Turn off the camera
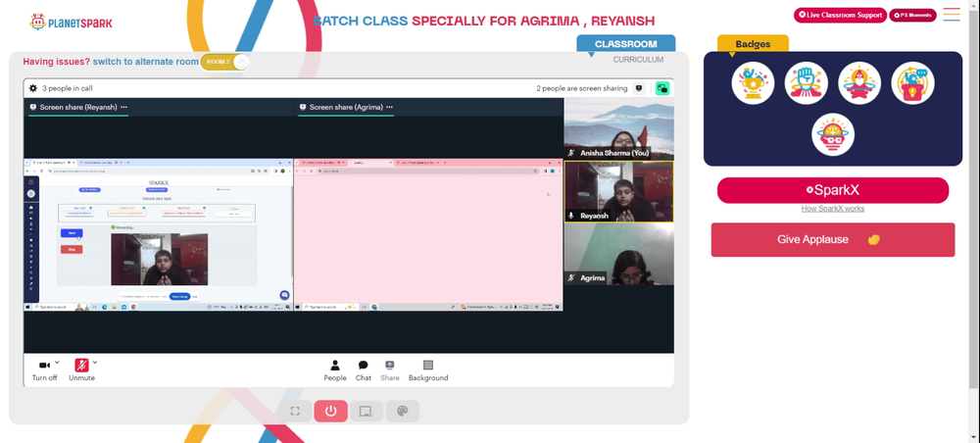 [x=44, y=369]
